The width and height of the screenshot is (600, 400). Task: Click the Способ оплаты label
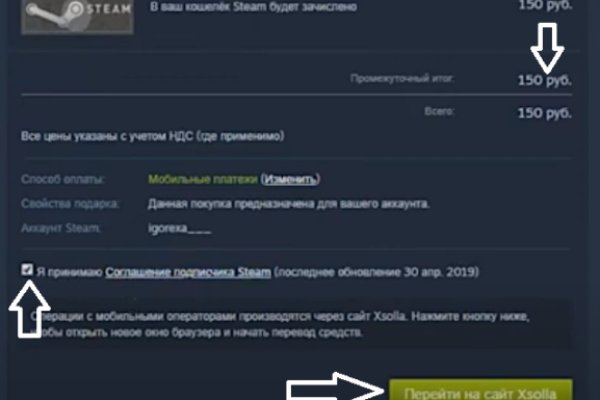(x=63, y=179)
